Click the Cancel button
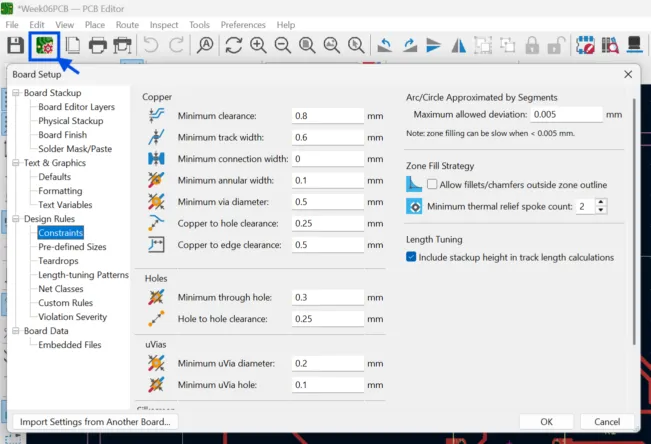Image resolution: width=651 pixels, height=444 pixels. 607,422
